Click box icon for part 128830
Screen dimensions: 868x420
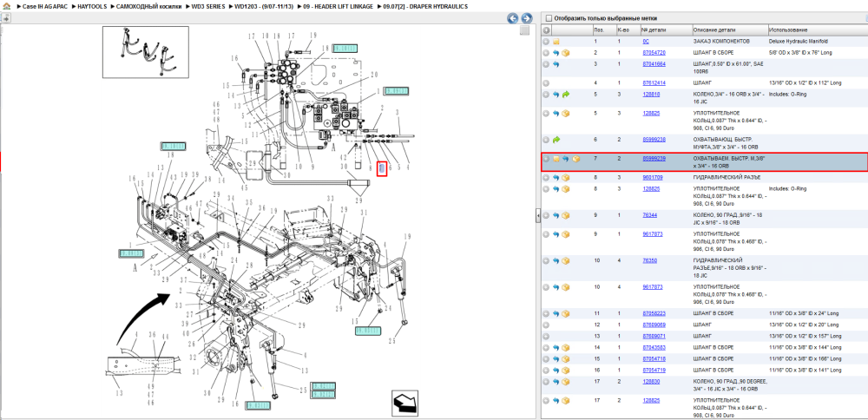pyautogui.click(x=566, y=382)
